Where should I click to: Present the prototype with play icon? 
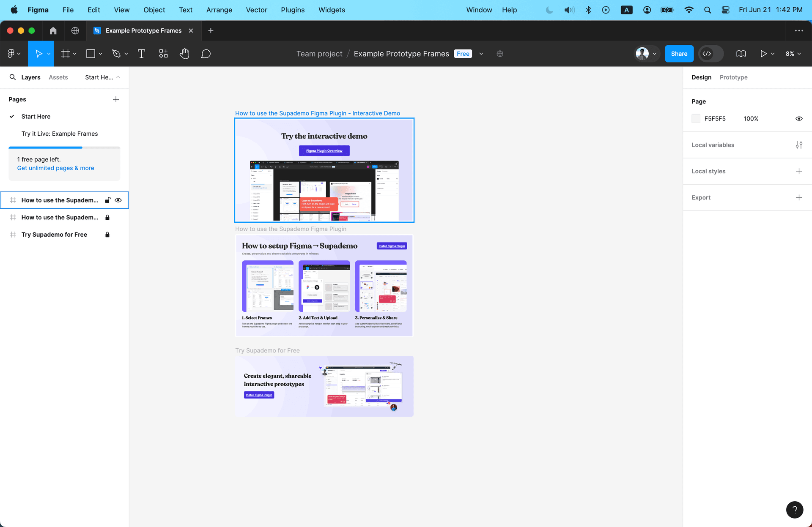click(x=763, y=54)
